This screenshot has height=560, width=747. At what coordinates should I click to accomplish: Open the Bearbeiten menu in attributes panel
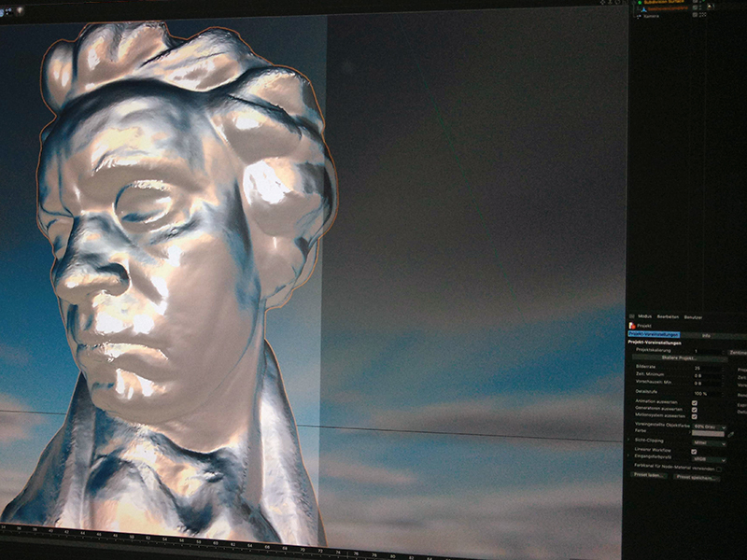tap(667, 316)
